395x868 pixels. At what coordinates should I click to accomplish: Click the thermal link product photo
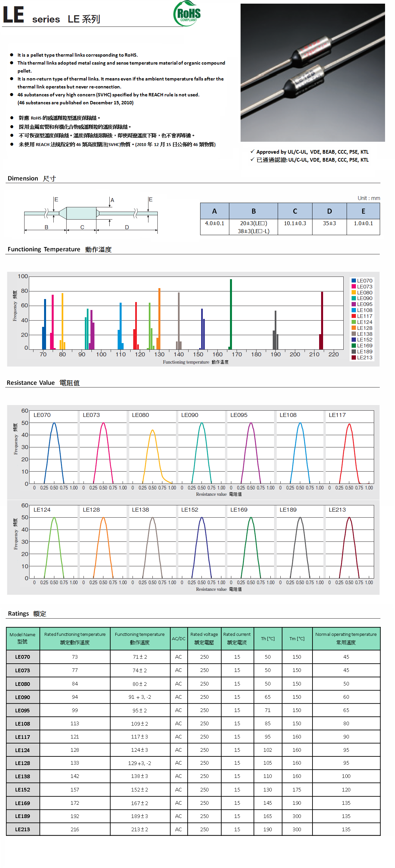(x=312, y=73)
